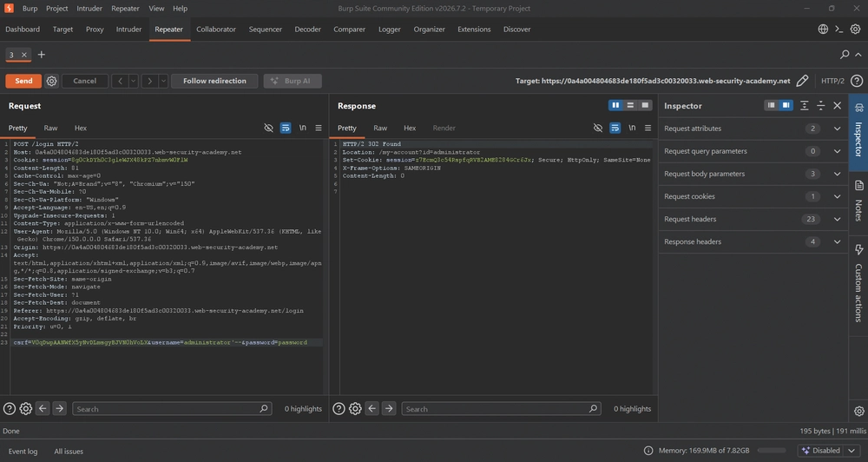
Task: Switch to Proxy tab
Action: point(95,30)
